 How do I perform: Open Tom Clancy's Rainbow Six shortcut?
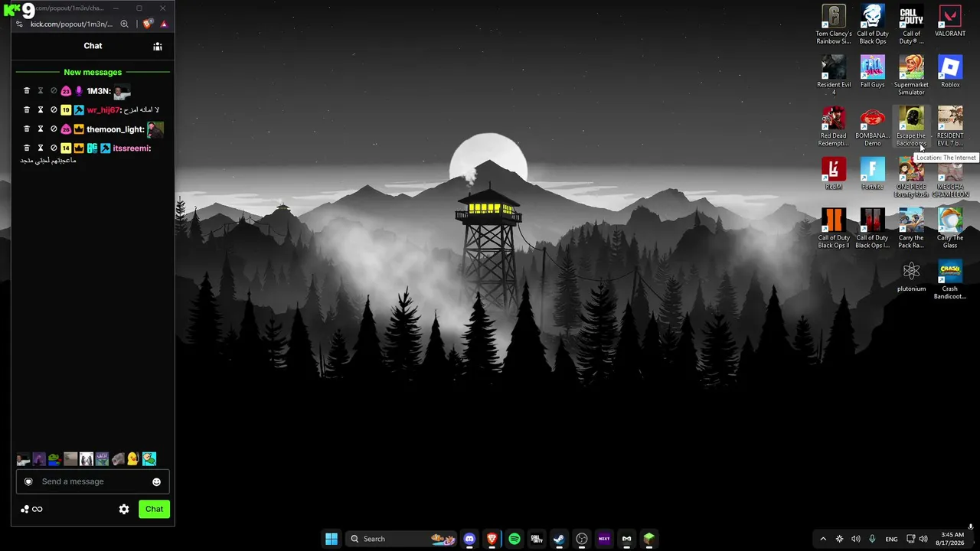coord(834,24)
